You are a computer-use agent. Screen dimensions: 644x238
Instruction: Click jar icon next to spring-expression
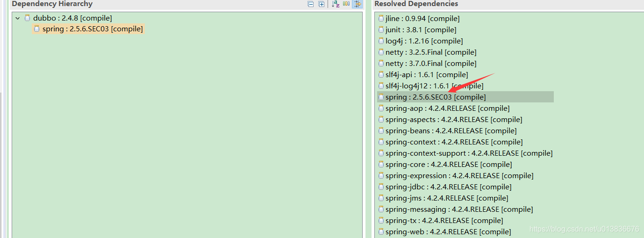[381, 176]
